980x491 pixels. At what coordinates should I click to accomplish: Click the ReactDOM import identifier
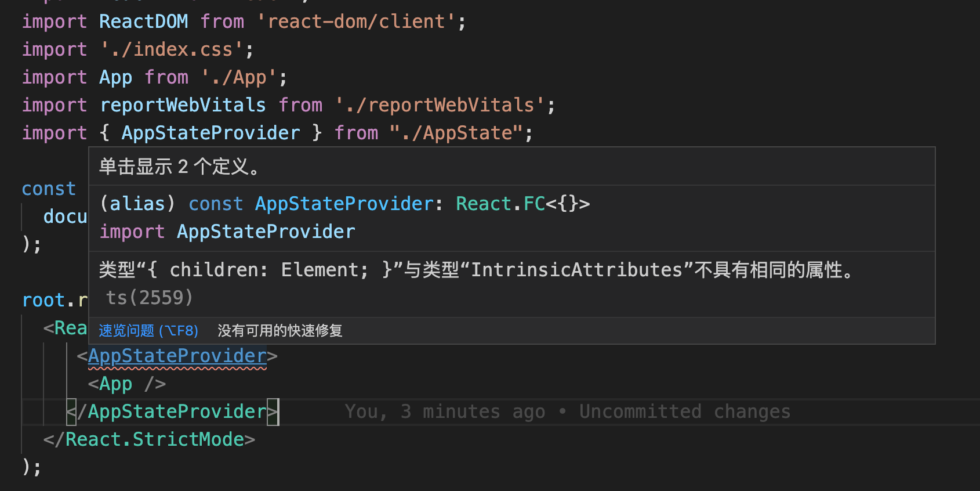click(x=144, y=21)
